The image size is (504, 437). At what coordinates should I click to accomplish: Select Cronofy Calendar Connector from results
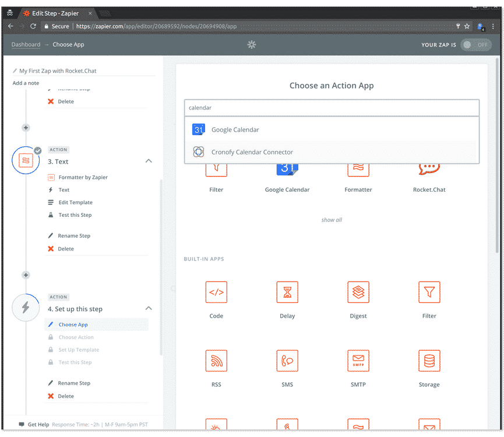(332, 151)
